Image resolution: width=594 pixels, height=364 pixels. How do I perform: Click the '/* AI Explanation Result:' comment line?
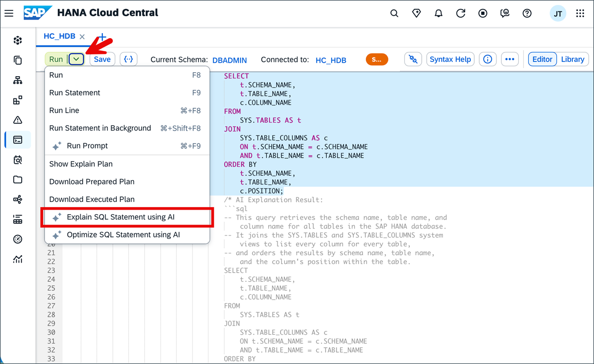point(273,200)
